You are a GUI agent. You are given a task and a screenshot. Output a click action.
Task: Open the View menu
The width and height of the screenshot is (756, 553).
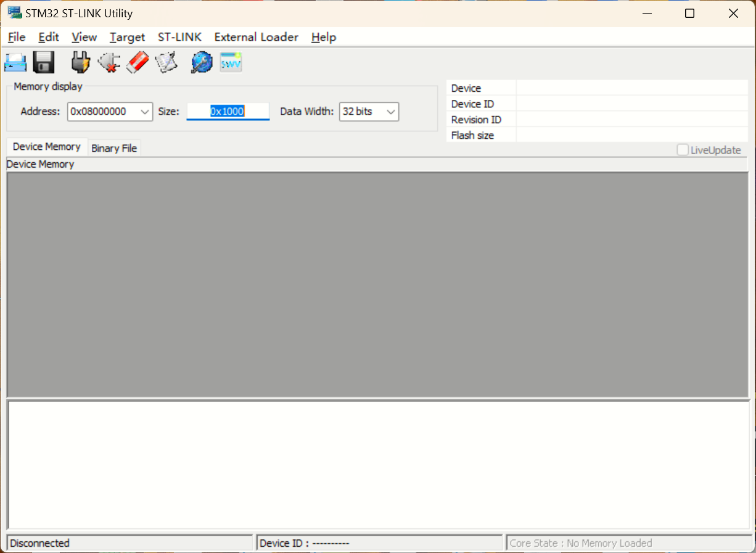click(84, 37)
